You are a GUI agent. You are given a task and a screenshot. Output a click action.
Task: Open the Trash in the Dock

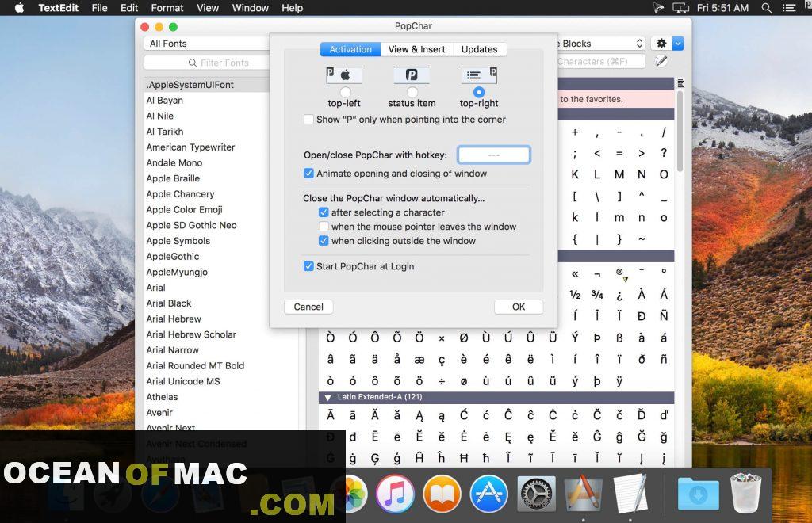click(745, 492)
